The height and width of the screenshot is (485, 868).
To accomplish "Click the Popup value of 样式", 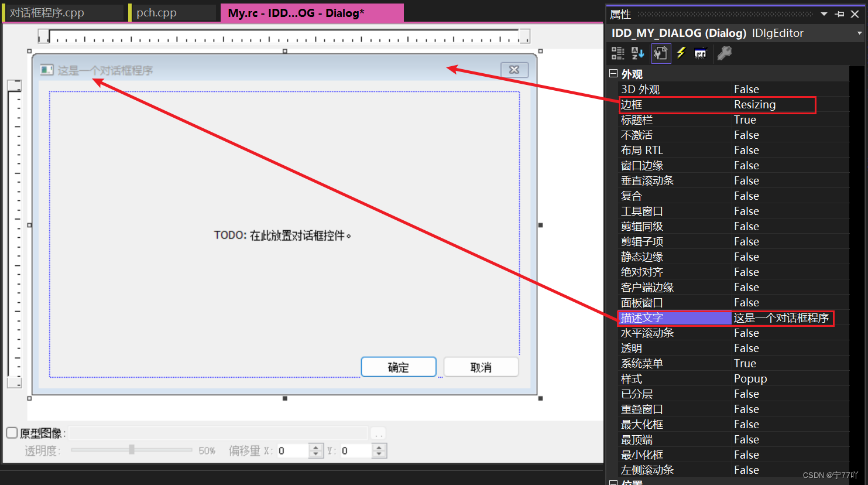I will click(750, 378).
